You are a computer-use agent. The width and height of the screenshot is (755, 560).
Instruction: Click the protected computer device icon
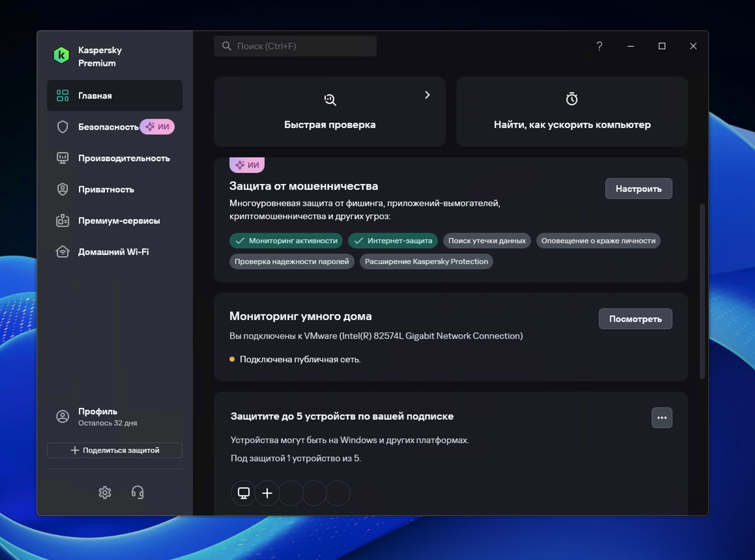(x=243, y=493)
